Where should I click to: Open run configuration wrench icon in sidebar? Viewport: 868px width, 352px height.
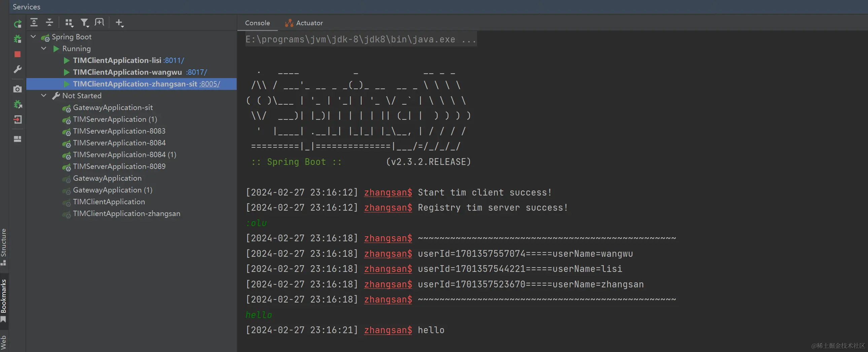click(18, 69)
